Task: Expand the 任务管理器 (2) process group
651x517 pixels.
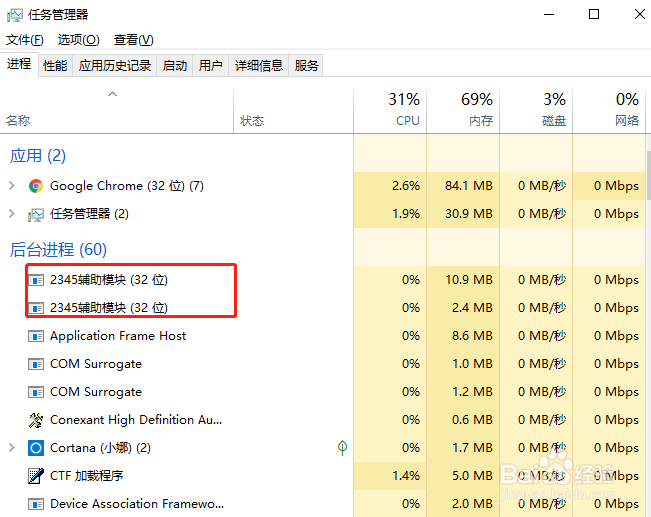Action: [x=12, y=214]
